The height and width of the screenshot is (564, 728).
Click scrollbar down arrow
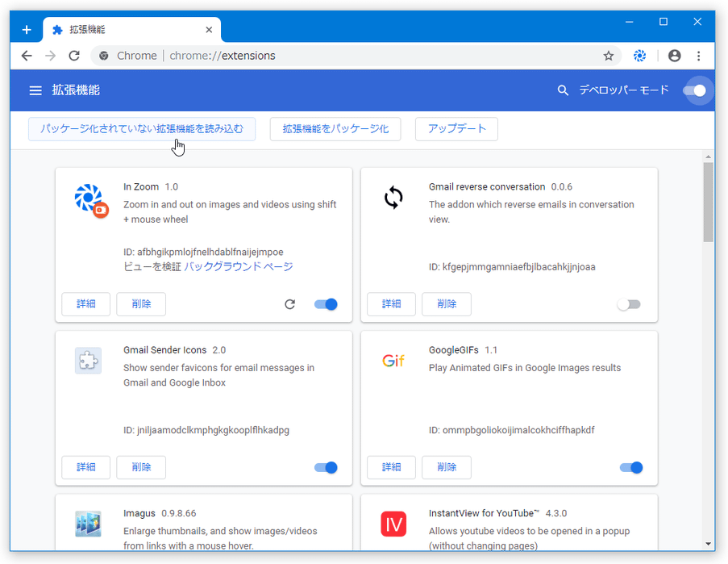(708, 544)
